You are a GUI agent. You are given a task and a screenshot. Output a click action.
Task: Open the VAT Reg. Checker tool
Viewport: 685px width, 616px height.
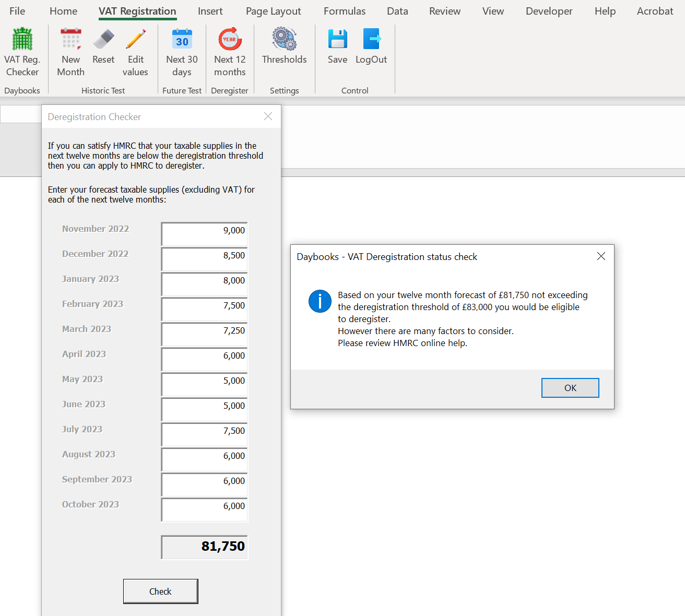[22, 52]
